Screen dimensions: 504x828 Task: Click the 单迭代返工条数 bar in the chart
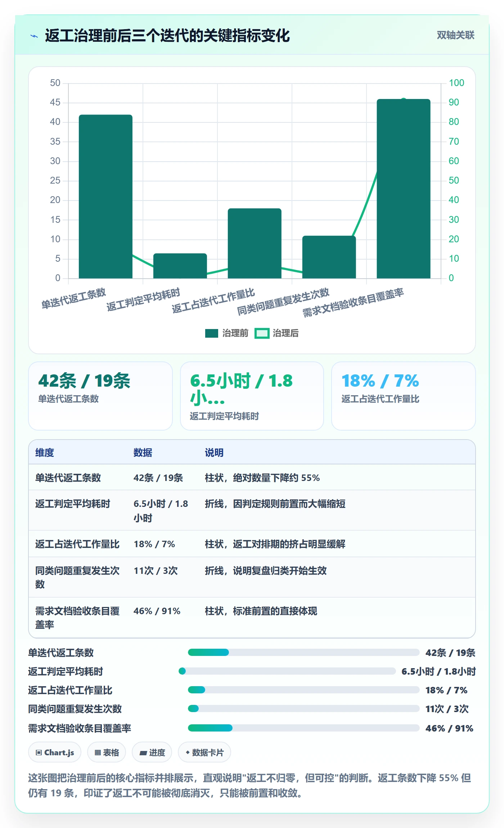(105, 197)
